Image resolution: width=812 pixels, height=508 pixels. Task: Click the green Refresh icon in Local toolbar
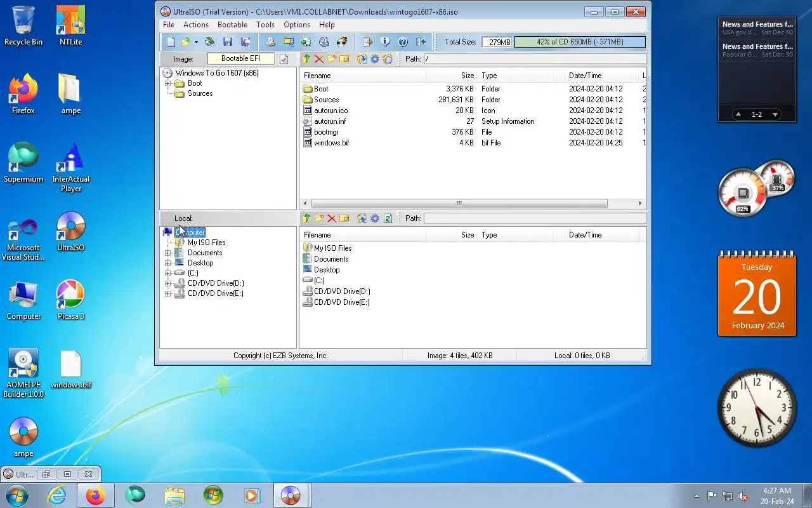(x=388, y=218)
